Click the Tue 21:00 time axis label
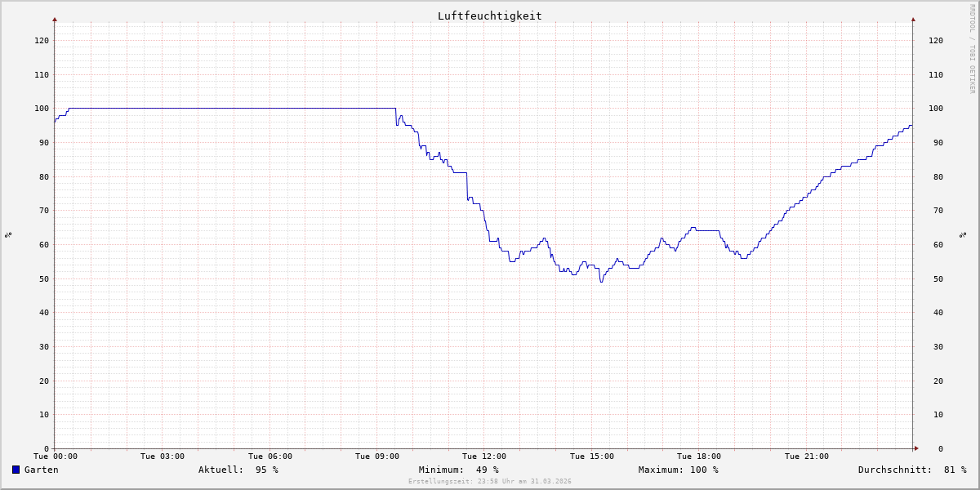 click(x=806, y=457)
